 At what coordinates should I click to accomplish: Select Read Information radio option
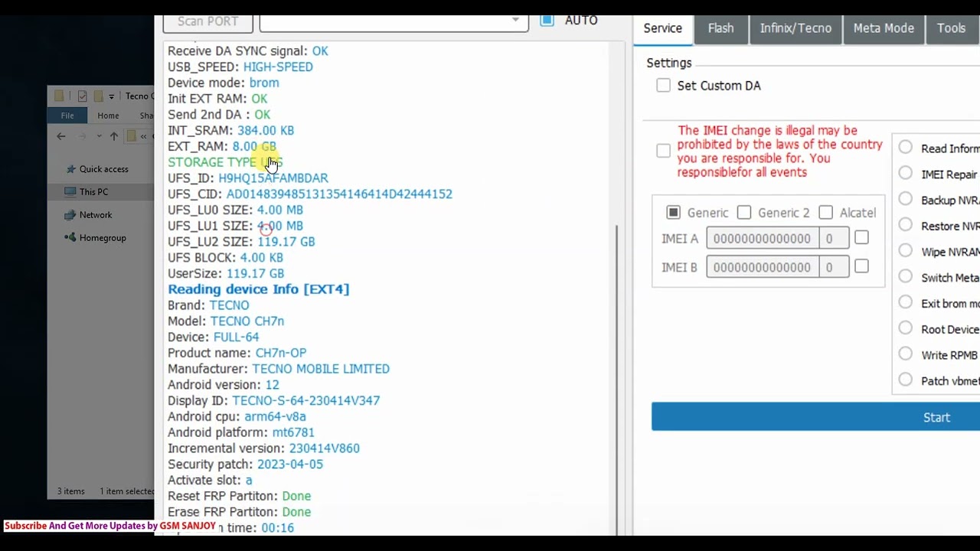[x=906, y=148]
